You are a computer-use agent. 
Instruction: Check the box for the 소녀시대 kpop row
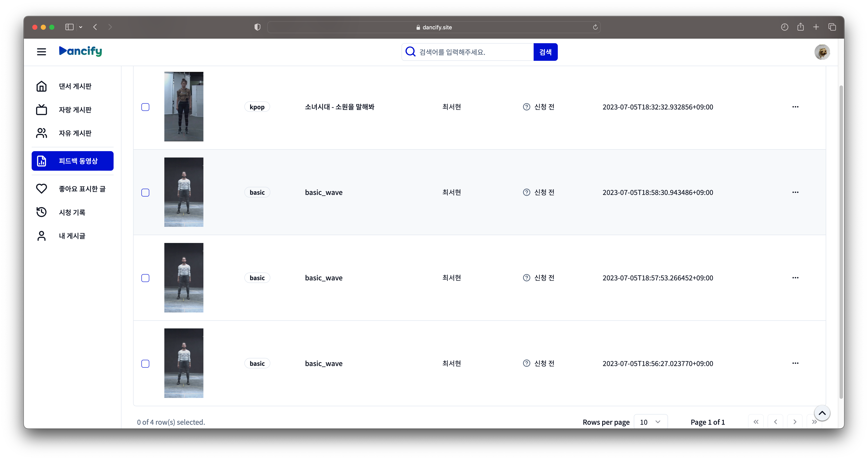click(x=145, y=107)
